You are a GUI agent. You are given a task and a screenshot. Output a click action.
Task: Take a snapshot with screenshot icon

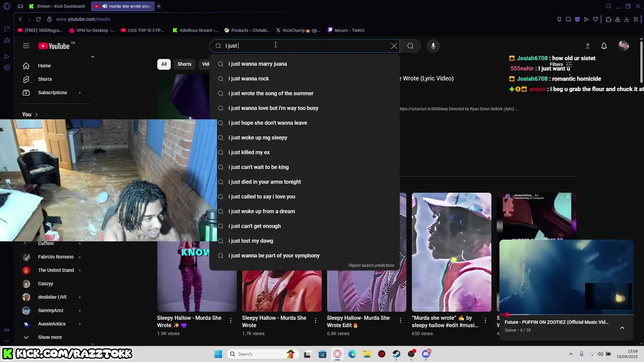[568, 19]
